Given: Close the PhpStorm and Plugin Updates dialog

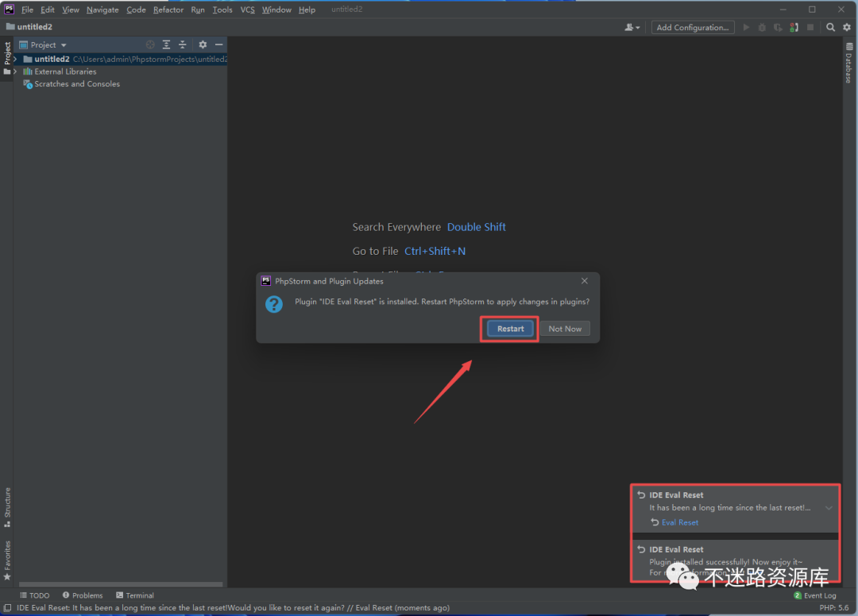Looking at the screenshot, I should coord(585,281).
